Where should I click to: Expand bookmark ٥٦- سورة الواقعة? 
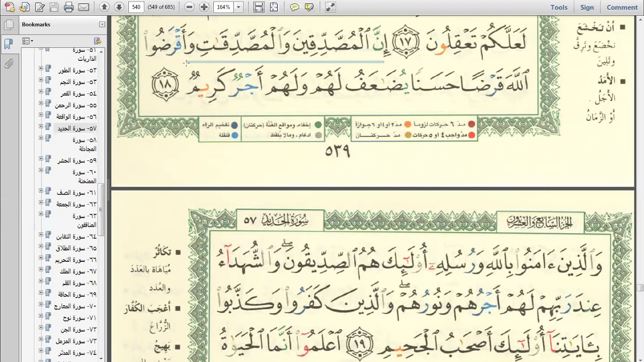point(41,114)
